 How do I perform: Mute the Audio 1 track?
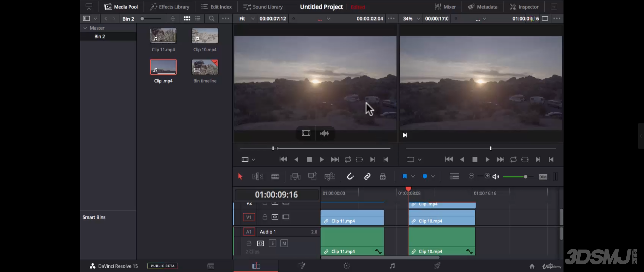click(284, 243)
